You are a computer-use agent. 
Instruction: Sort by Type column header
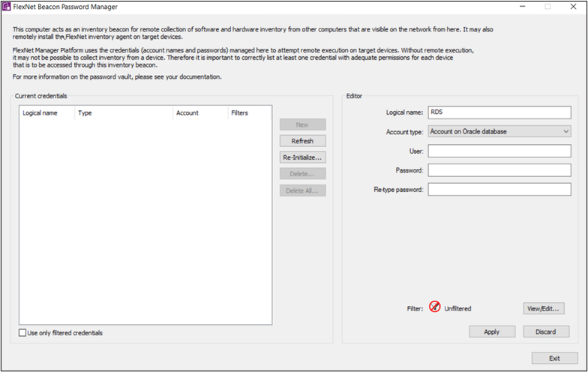point(124,112)
